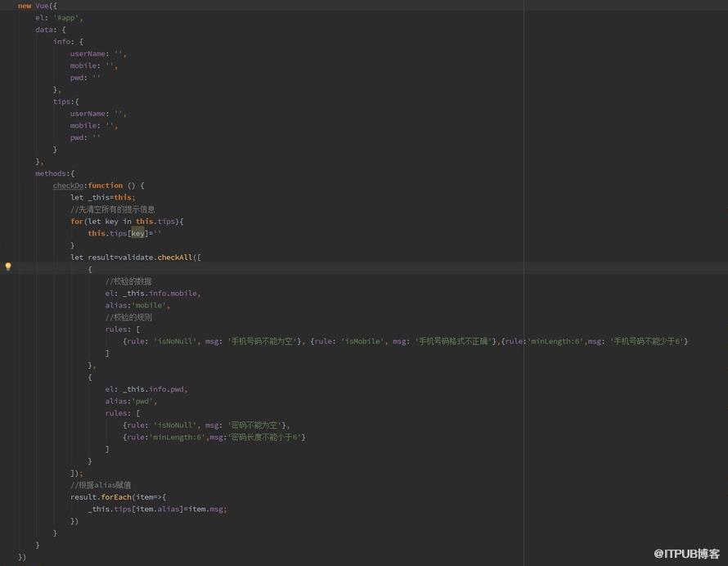This screenshot has width=728, height=566.
Task: Click the "methods:{" line
Action: 55,173
